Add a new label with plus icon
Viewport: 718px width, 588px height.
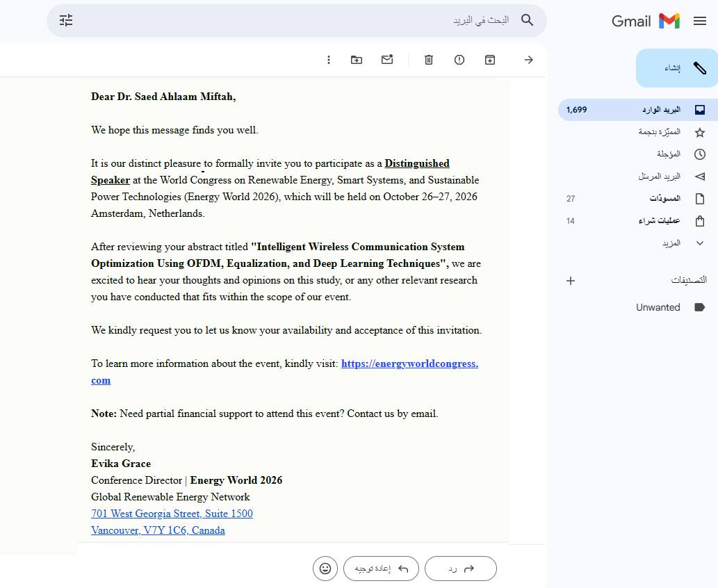[x=571, y=281]
